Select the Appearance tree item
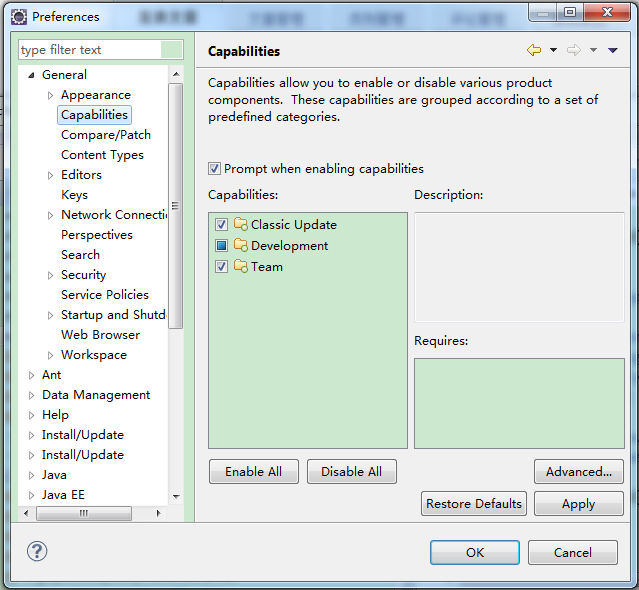The width and height of the screenshot is (639, 590). [96, 95]
